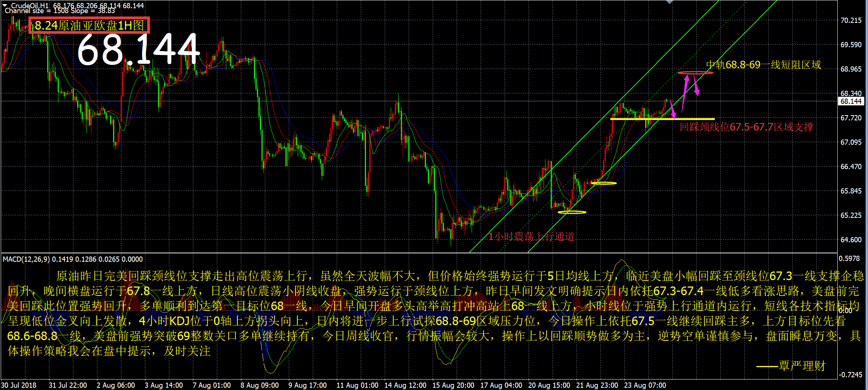Click the '14 Aug 12:00' time axis label
Viewport: 868px width, 390px height.
coord(405,385)
